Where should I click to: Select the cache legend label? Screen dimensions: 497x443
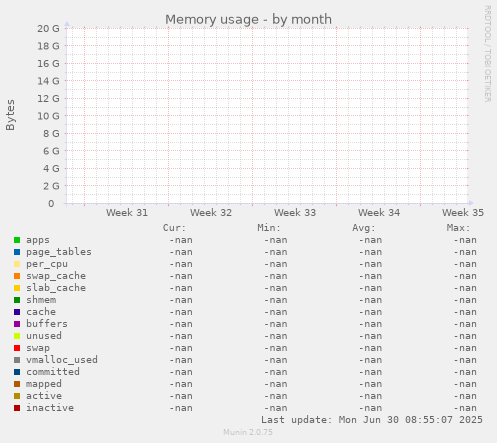pos(41,312)
